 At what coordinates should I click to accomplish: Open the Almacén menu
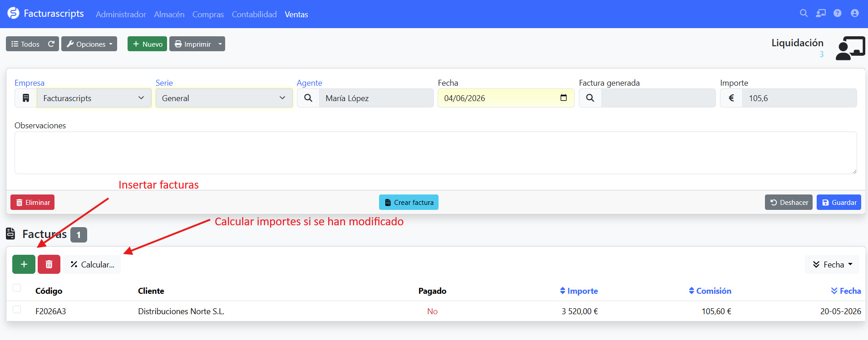(169, 15)
